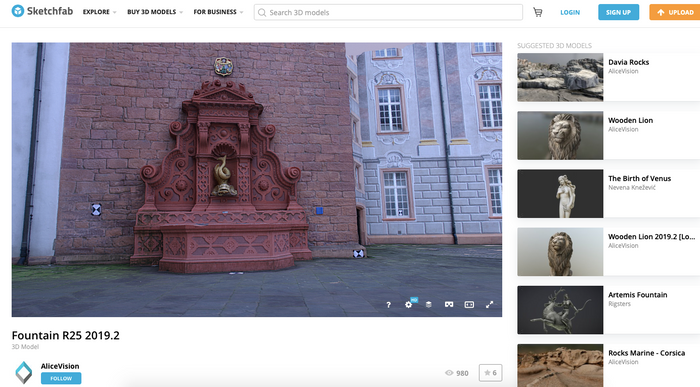Click the Login link

point(570,12)
